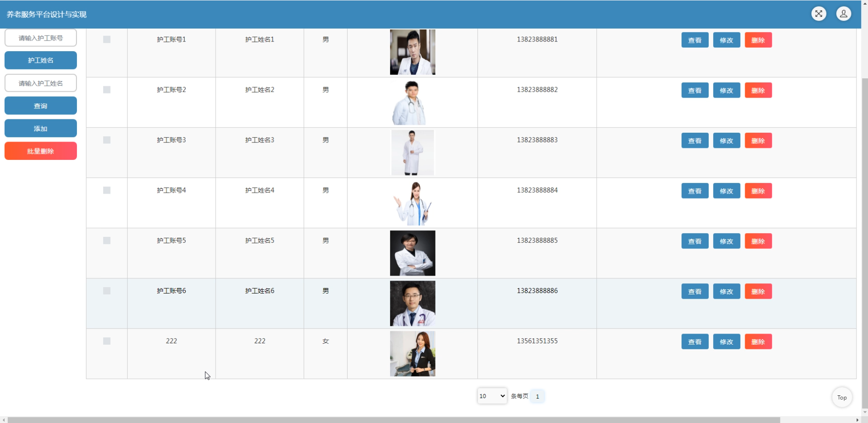
Task: Click the horizontal scrollbar right arrow
Action: point(857,420)
